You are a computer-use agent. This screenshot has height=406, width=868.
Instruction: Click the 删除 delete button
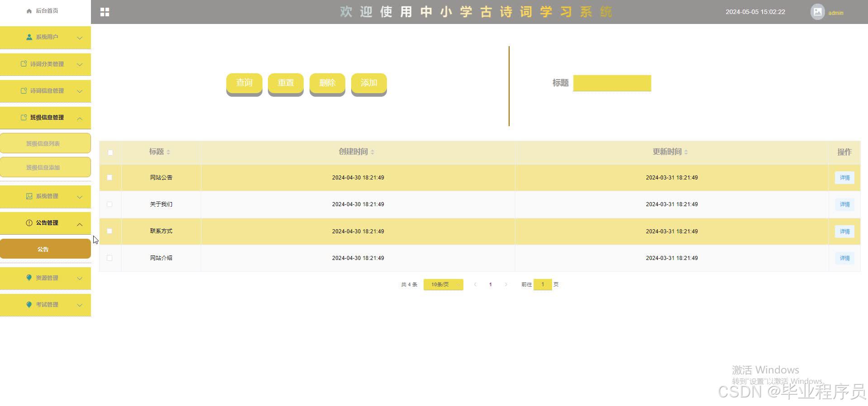pyautogui.click(x=327, y=84)
